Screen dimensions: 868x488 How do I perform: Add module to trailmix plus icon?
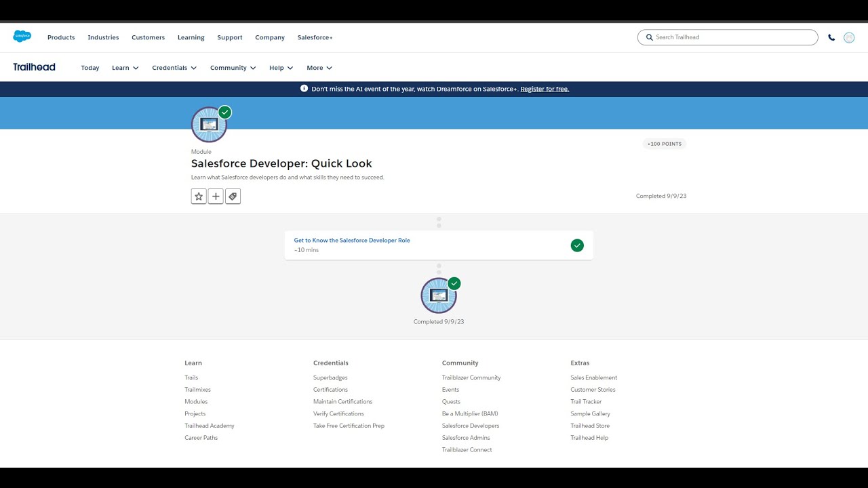(216, 197)
